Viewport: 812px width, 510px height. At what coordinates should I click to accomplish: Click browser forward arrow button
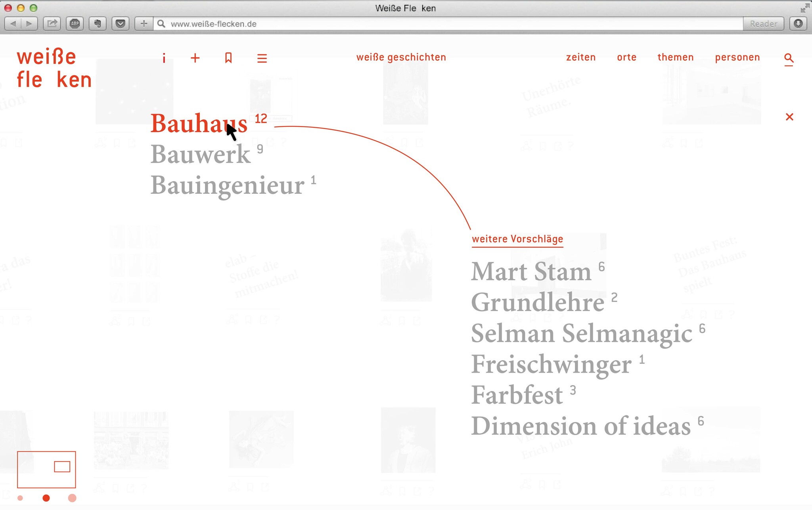tap(29, 24)
